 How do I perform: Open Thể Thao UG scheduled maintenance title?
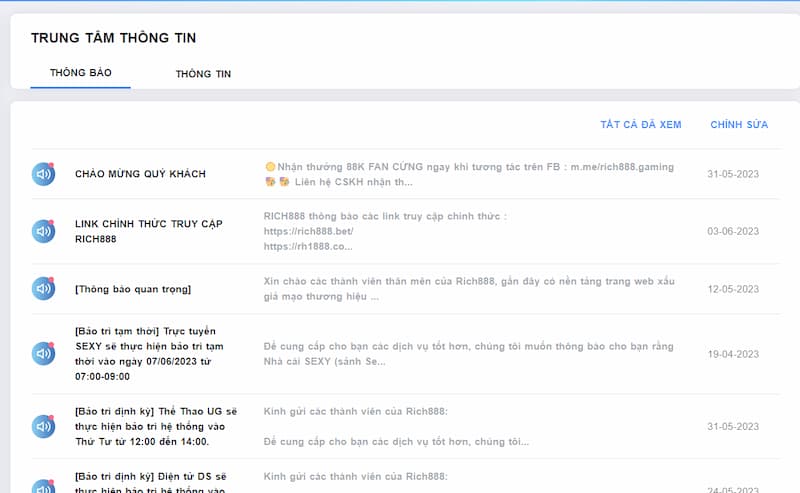[x=155, y=426]
